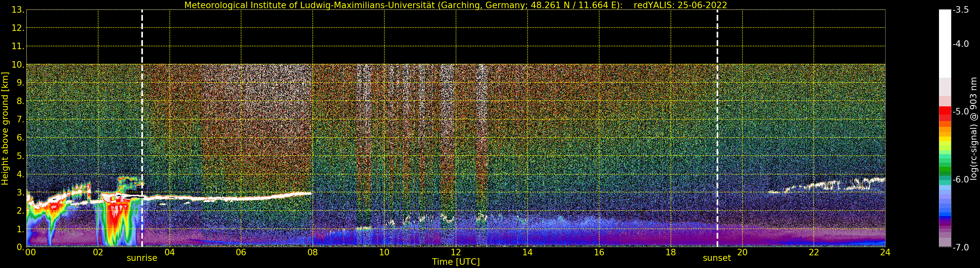This screenshot has height=268, width=980.
Task: Click the '24' time axis tick label
Action: (885, 252)
